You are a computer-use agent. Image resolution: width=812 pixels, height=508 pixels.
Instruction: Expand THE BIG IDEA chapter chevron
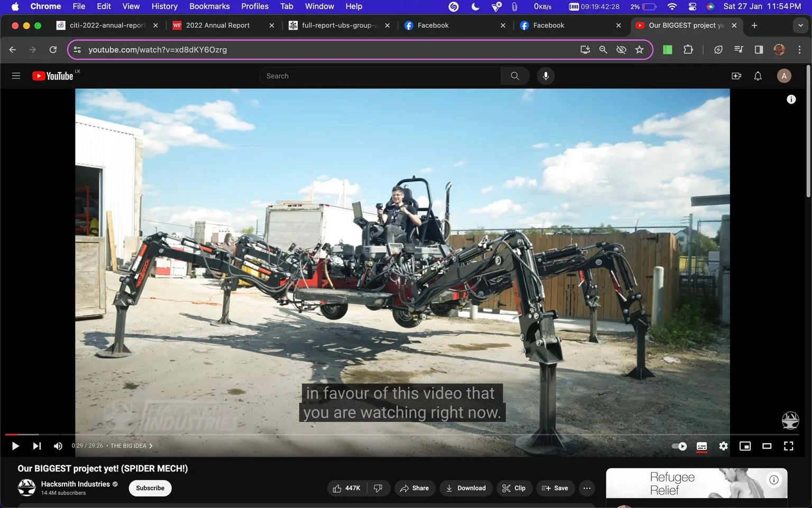tap(151, 446)
